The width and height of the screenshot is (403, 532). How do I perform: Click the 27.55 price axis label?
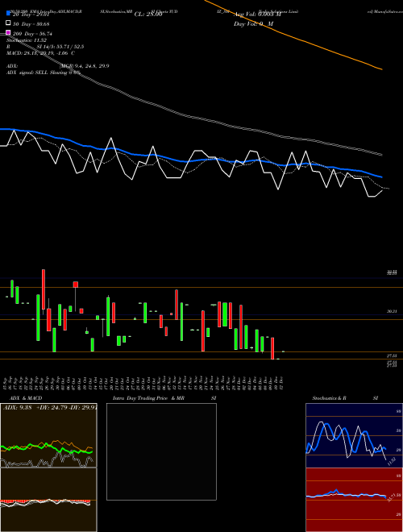[x=392, y=355]
